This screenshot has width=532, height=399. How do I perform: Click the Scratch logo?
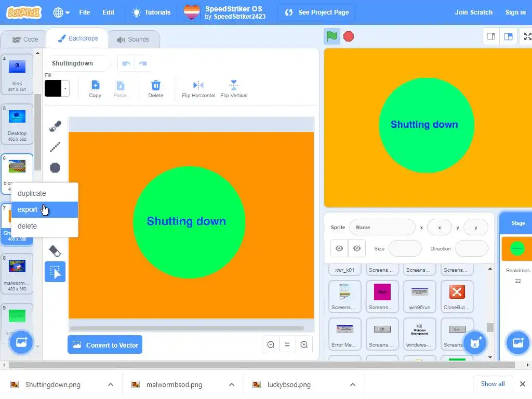[x=24, y=12]
